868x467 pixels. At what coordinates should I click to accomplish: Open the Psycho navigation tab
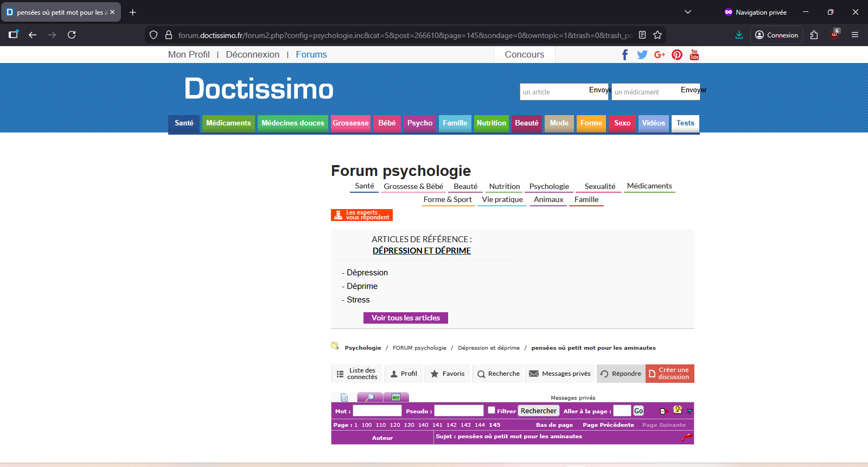420,123
